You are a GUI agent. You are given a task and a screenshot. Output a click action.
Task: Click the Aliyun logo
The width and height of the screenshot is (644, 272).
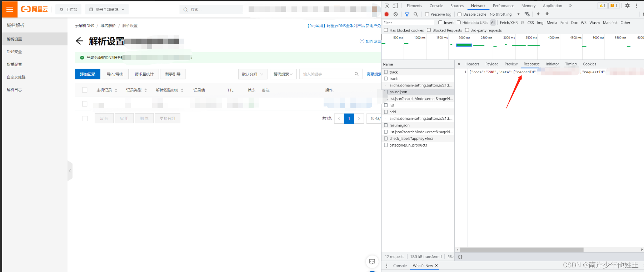pyautogui.click(x=34, y=9)
